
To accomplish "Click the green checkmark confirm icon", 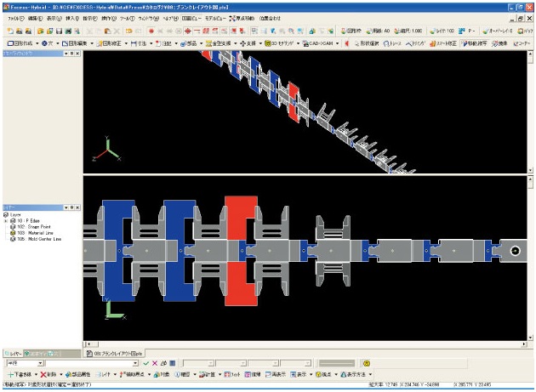I will tap(145, 363).
